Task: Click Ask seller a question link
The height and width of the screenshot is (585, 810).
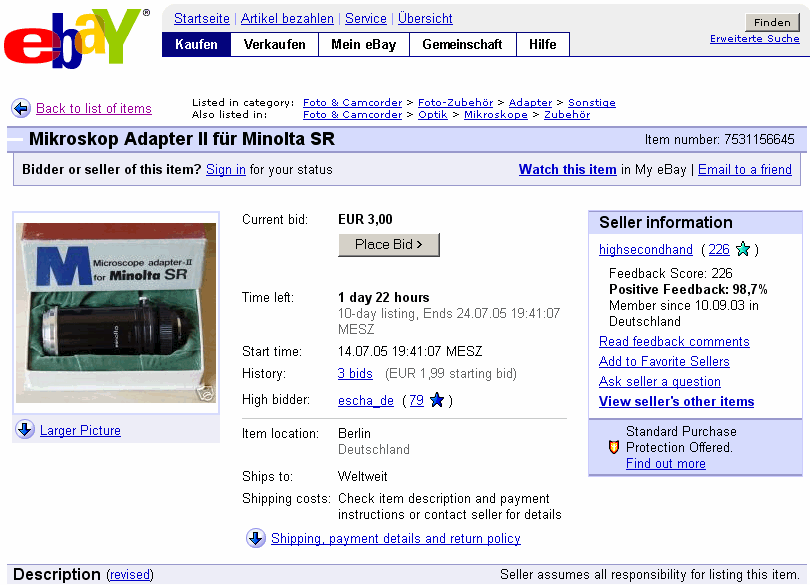Action: 660,382
